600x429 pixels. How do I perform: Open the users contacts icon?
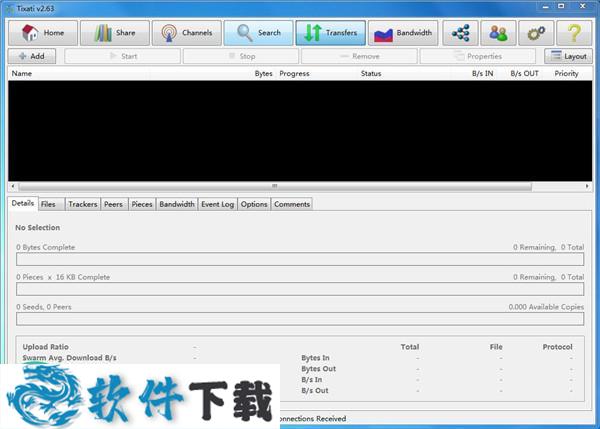(498, 33)
